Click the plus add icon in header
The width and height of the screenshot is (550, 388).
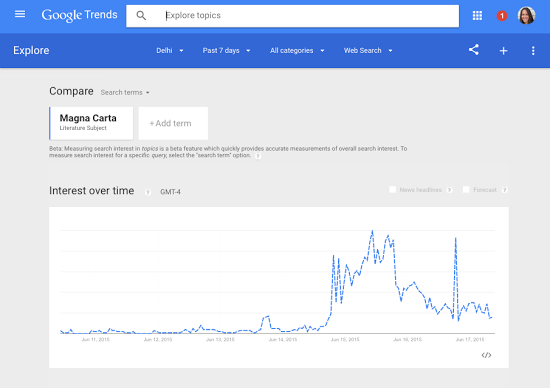click(503, 51)
